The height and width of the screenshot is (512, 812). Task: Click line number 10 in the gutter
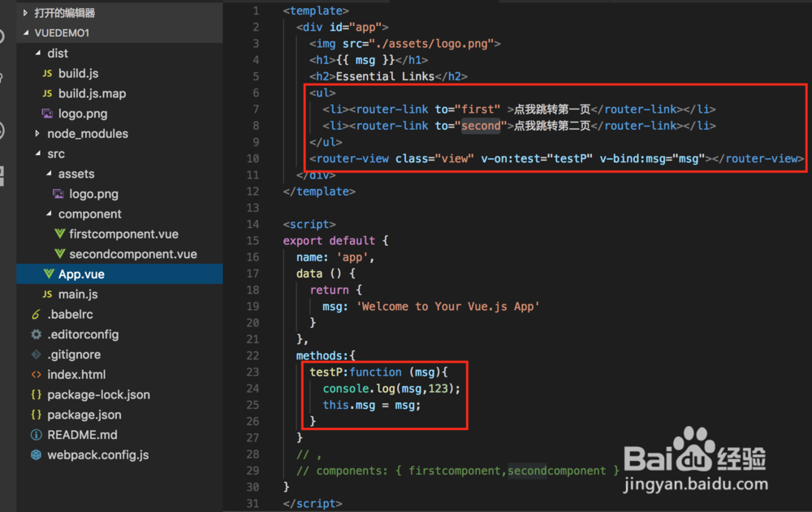pyautogui.click(x=253, y=158)
